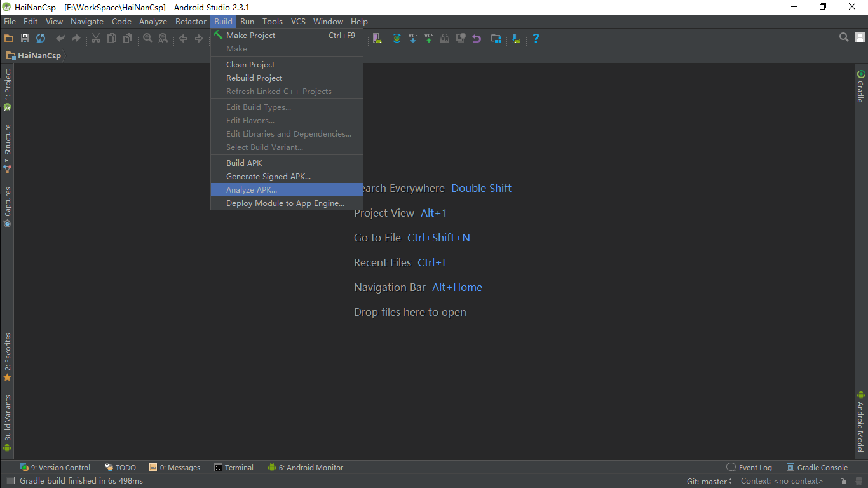Screen dimensions: 868x488
Task: Click the Synchronize refresh toolbar icon
Action: pos(41,38)
